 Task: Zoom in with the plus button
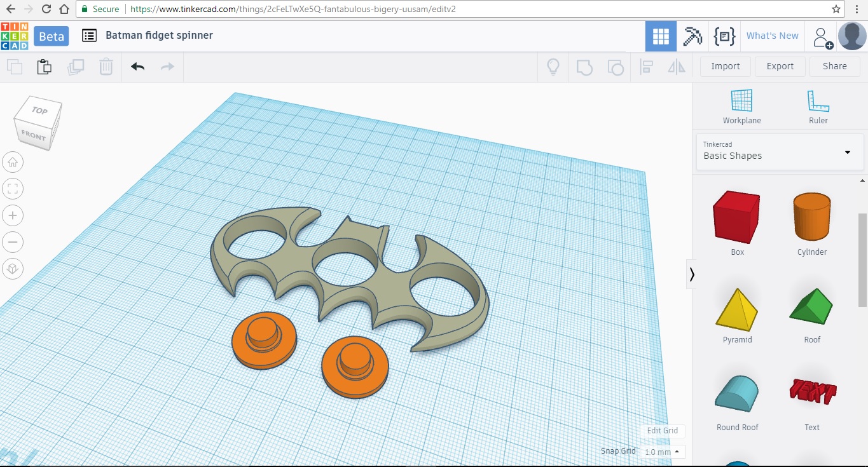tap(13, 215)
